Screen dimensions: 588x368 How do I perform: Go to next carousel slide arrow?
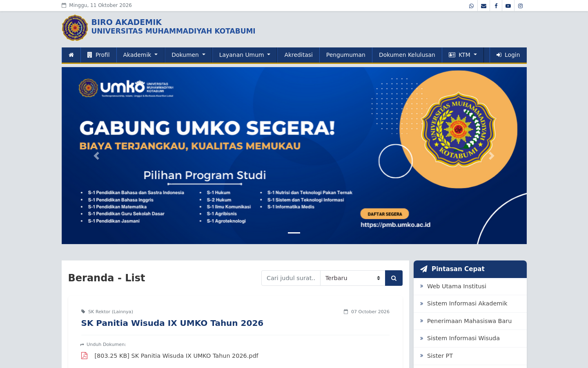tap(492, 156)
